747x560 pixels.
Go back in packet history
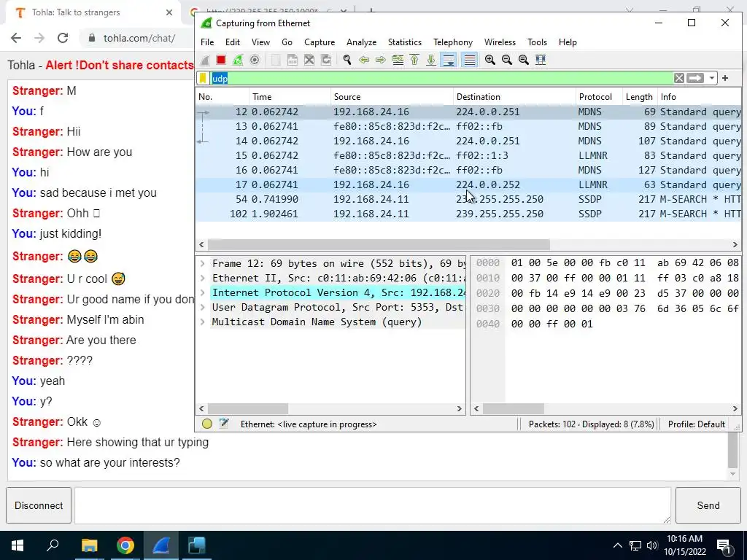[364, 60]
